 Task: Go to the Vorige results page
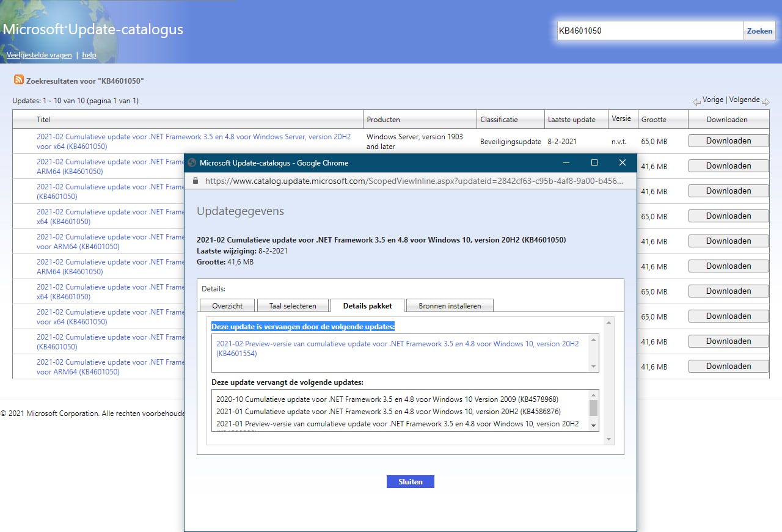pos(713,100)
